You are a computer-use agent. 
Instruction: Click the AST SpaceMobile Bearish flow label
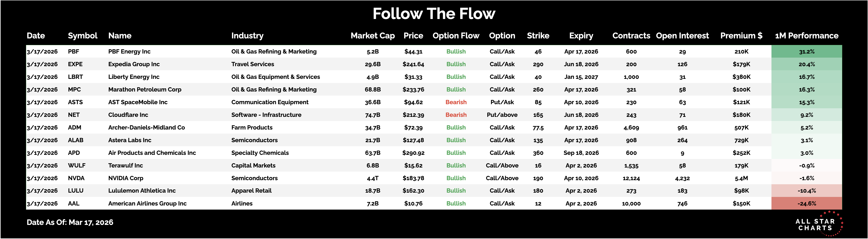click(x=456, y=102)
